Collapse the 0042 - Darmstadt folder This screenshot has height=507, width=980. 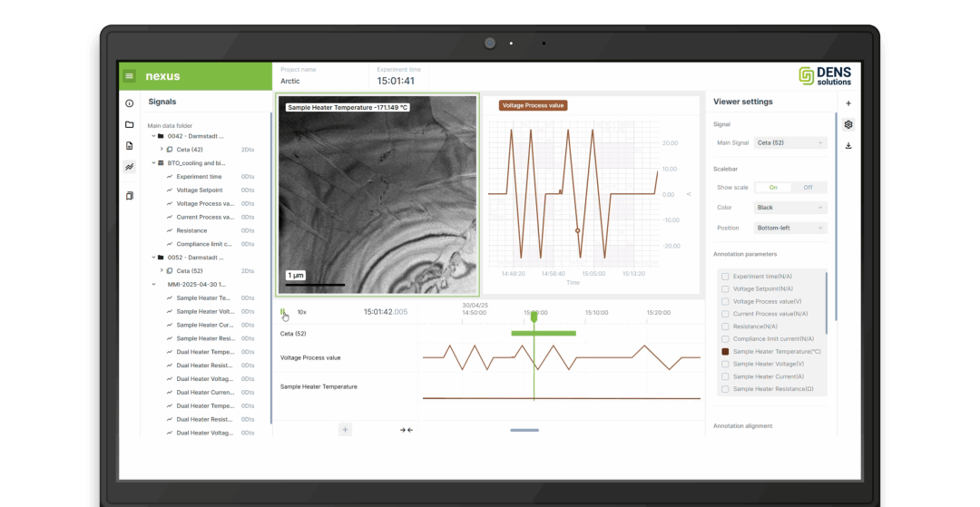click(153, 136)
